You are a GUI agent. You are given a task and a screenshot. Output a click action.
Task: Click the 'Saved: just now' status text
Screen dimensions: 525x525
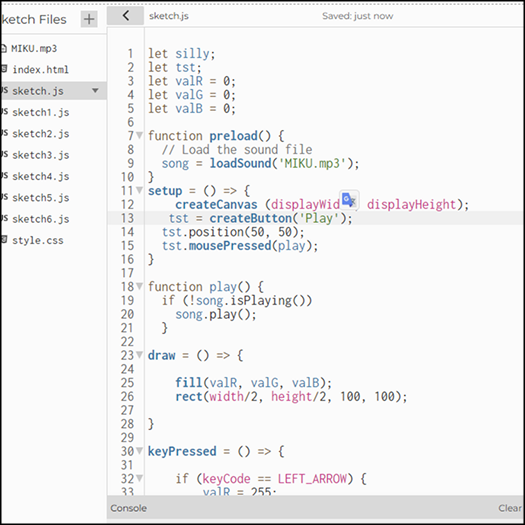(358, 16)
